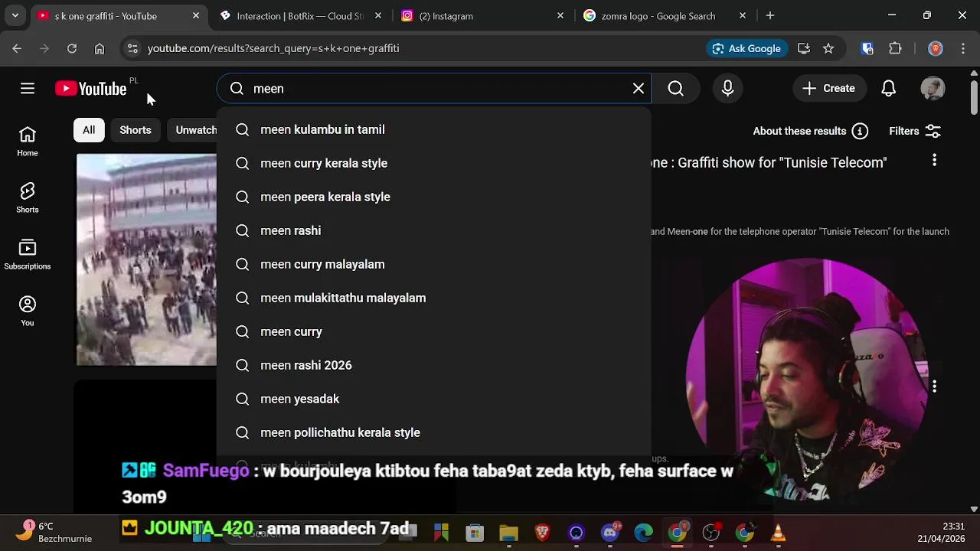Image resolution: width=980 pixels, height=551 pixels.
Task: Click the install app icon in address bar
Action: pos(804,48)
